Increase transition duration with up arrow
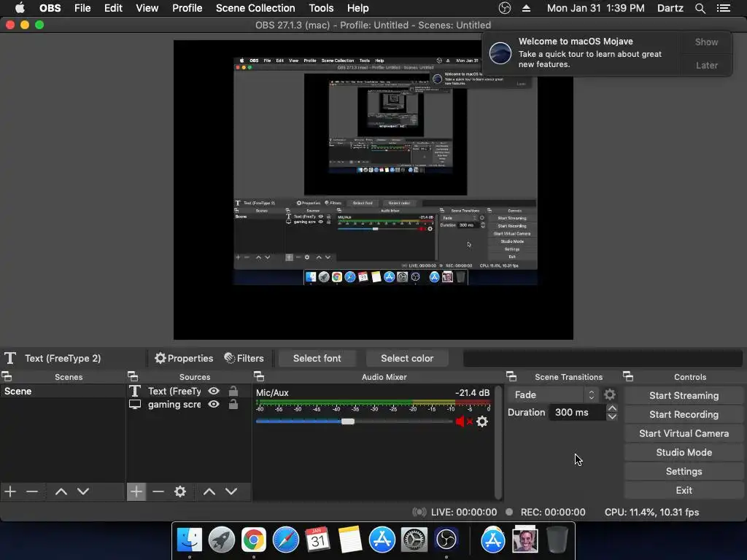 612,408
